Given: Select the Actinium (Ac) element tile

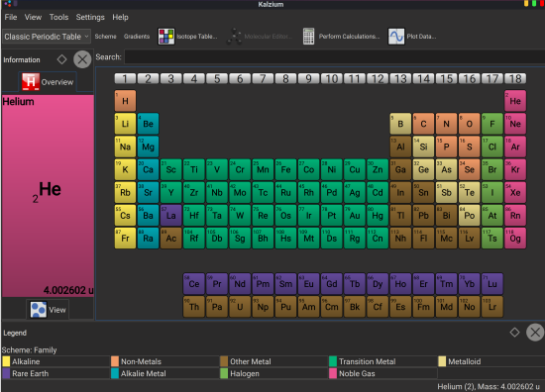Looking at the screenshot, I should click(x=171, y=239).
